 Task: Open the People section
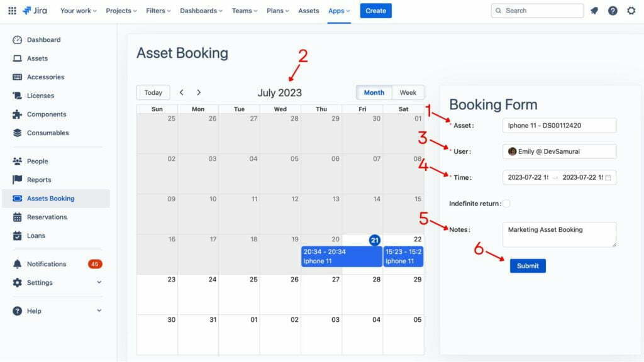pos(38,161)
